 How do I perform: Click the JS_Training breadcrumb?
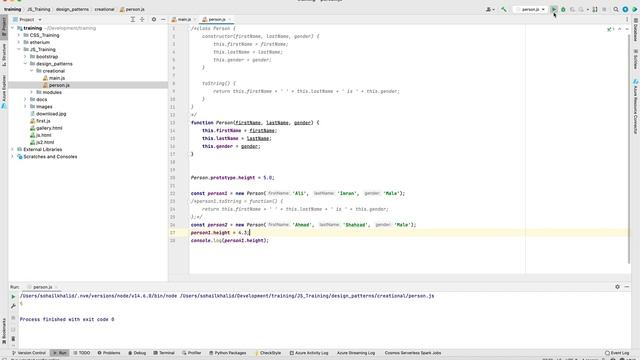pyautogui.click(x=39, y=9)
